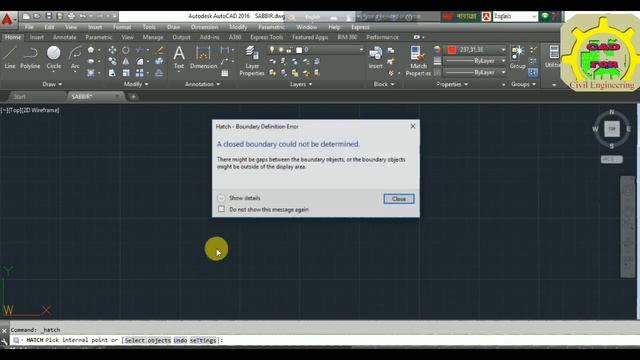
Task: Click the Array tool in Modify panel
Action: 140,73
